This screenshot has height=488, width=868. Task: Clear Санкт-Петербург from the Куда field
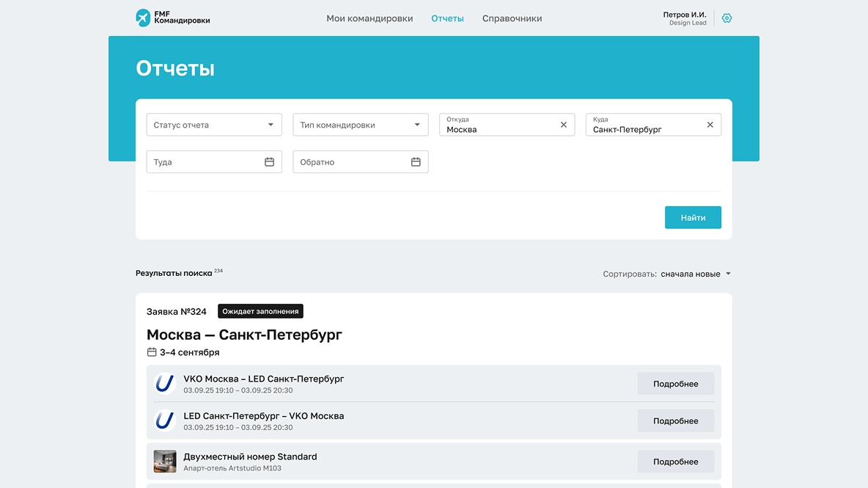710,125
